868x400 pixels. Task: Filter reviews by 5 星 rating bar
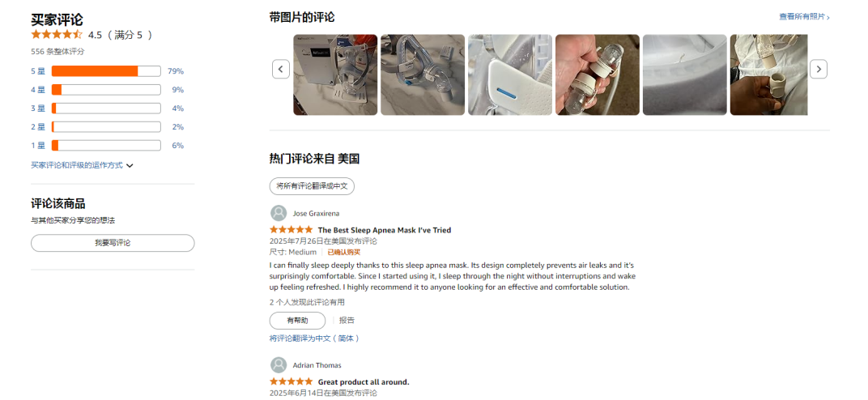(x=106, y=71)
